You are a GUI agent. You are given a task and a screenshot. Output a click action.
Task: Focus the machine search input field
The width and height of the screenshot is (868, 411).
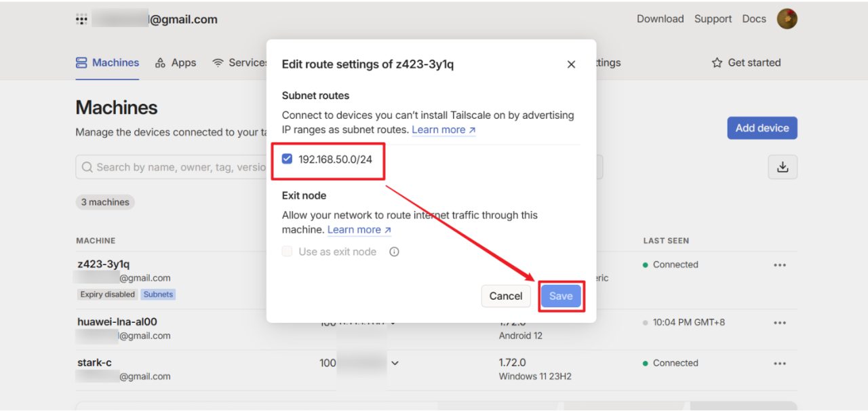(176, 167)
